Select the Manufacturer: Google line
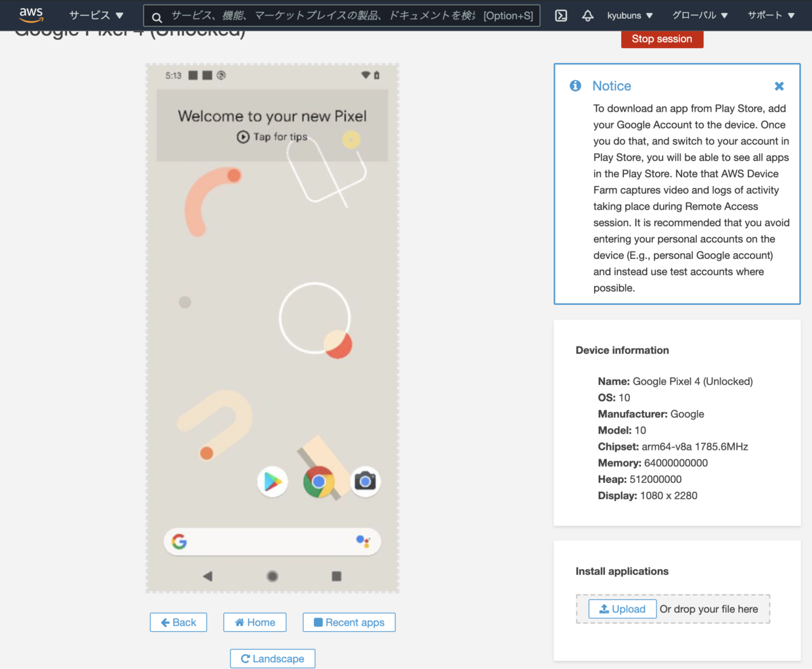 (x=651, y=414)
